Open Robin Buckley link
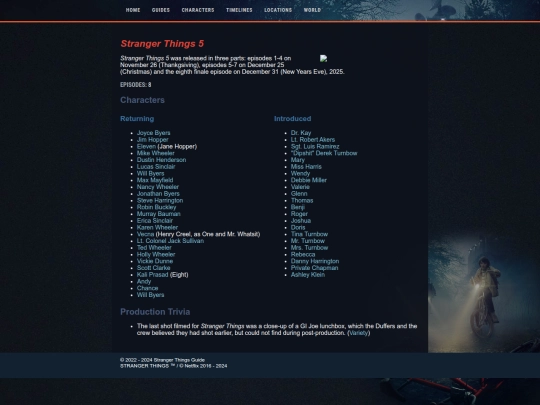The height and width of the screenshot is (405, 540). [156, 207]
